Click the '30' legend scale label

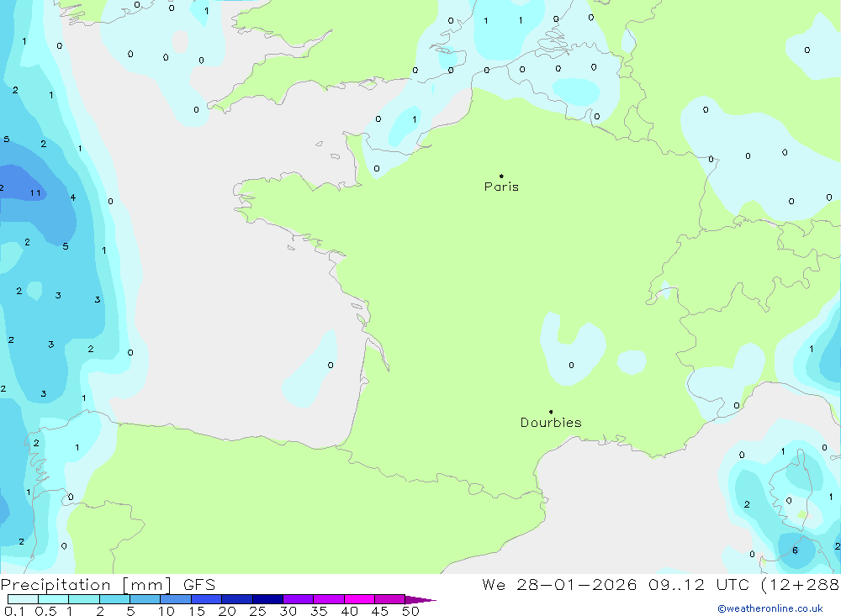click(288, 611)
